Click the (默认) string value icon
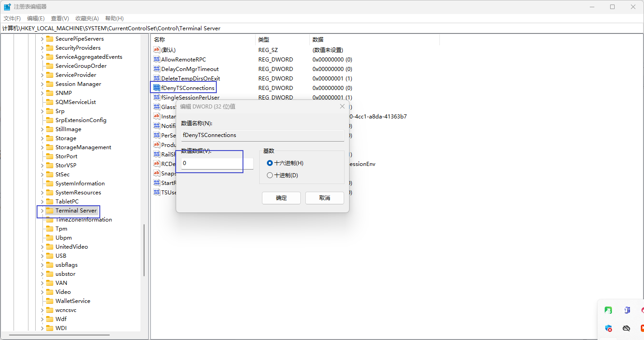This screenshot has height=340, width=644. (x=157, y=50)
